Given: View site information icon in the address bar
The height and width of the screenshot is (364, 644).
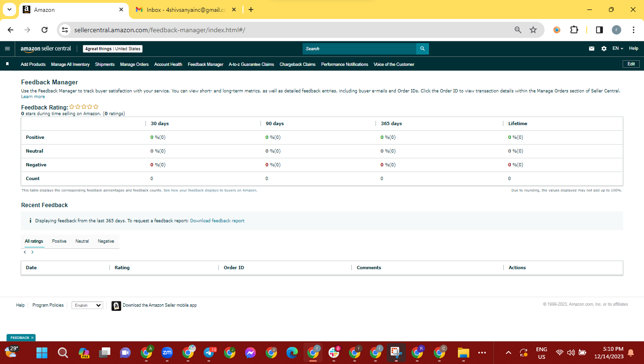Looking at the screenshot, I should tap(65, 29).
